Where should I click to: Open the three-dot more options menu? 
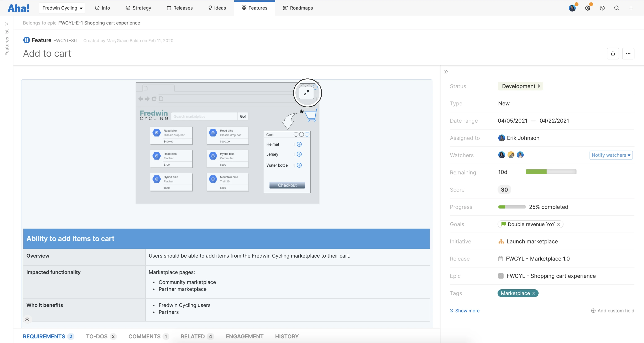point(628,53)
